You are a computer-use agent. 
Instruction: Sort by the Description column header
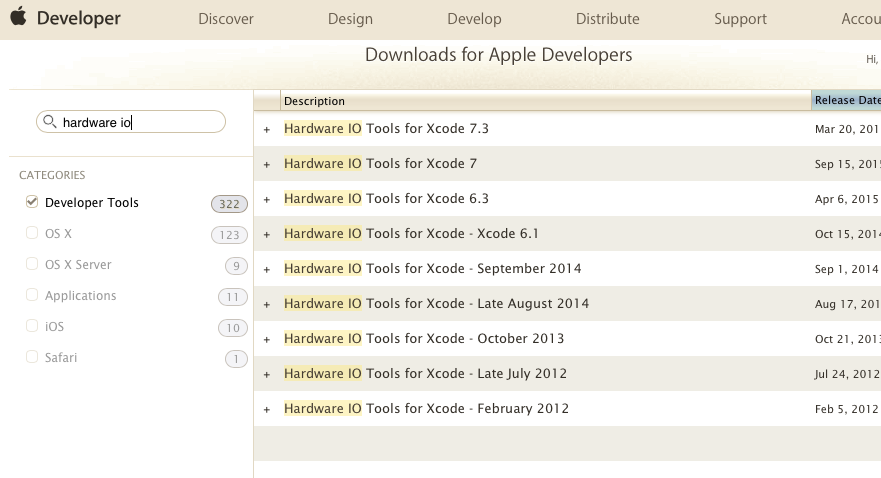[546, 101]
